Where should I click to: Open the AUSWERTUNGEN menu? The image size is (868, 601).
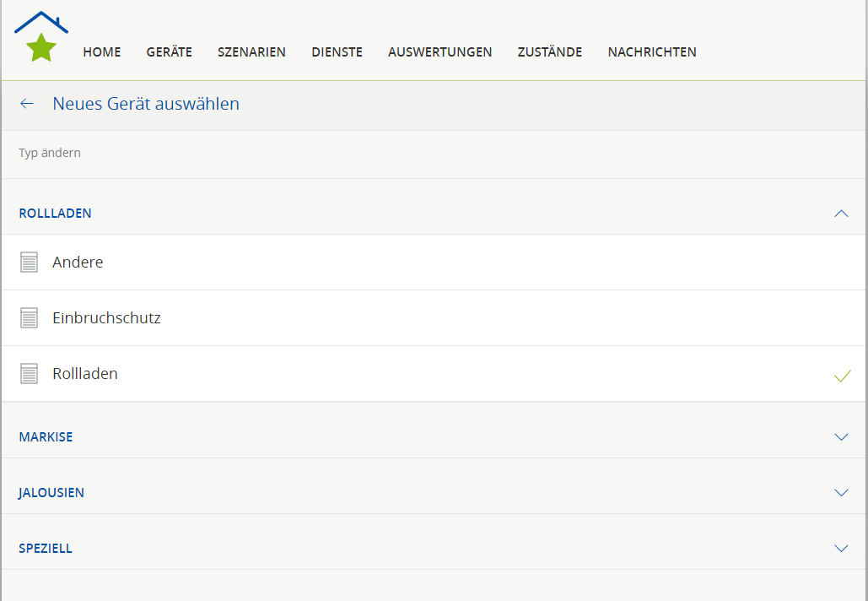pos(439,52)
